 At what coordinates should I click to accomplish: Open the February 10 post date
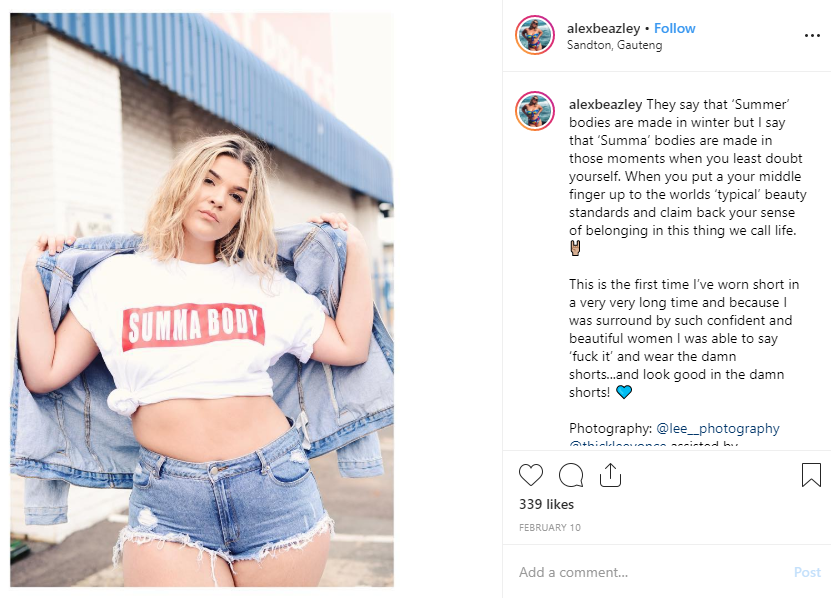click(550, 527)
